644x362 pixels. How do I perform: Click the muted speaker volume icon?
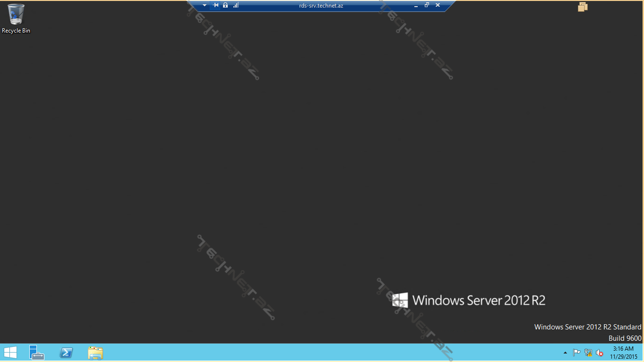(600, 353)
